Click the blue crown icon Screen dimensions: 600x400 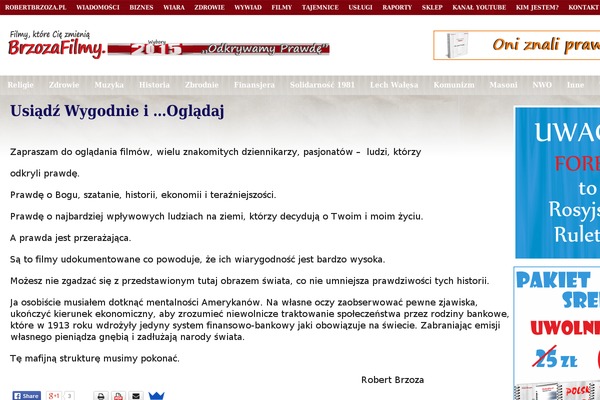coord(156,396)
